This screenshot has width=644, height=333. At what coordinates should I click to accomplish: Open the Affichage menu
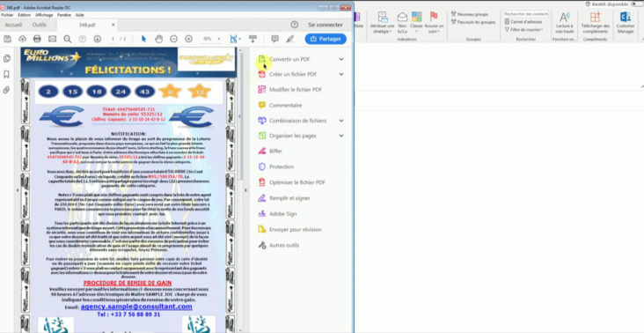point(44,15)
